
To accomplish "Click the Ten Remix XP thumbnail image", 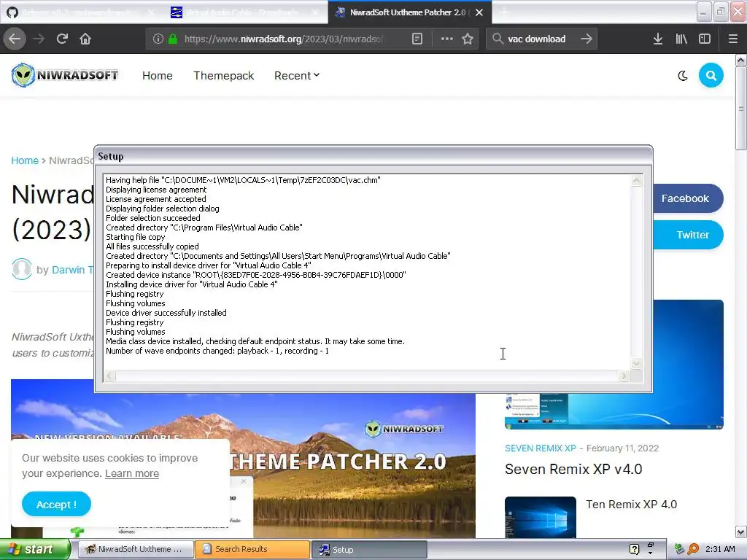I will click(541, 518).
